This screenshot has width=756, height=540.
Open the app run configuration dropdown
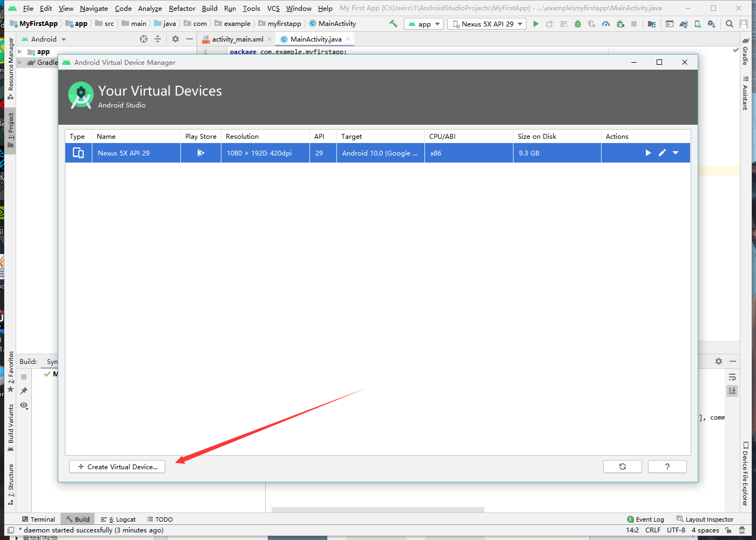click(x=424, y=24)
